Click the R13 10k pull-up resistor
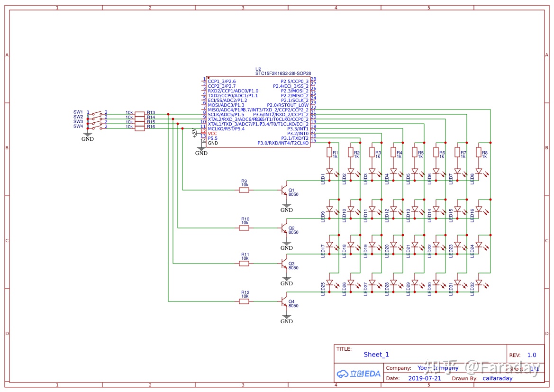Viewport: 554px width, 392px height. point(140,114)
